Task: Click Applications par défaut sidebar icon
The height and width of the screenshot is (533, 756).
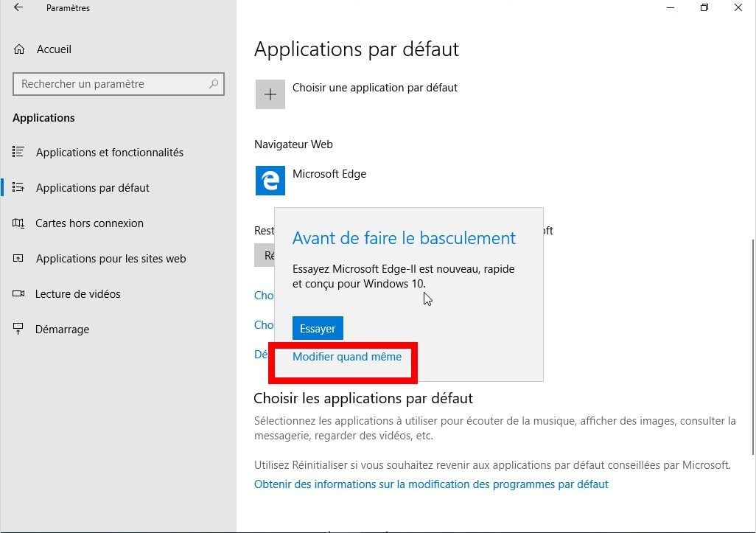Action: (x=18, y=187)
